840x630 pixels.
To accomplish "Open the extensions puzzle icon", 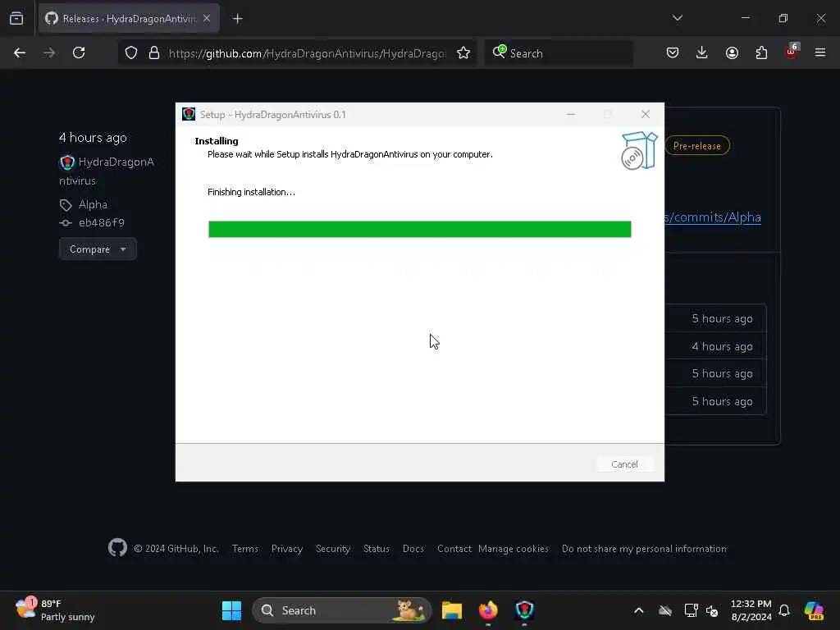I will click(761, 52).
